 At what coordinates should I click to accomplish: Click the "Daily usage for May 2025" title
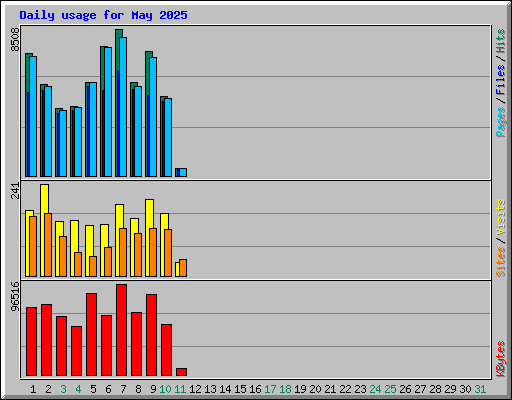point(103,15)
